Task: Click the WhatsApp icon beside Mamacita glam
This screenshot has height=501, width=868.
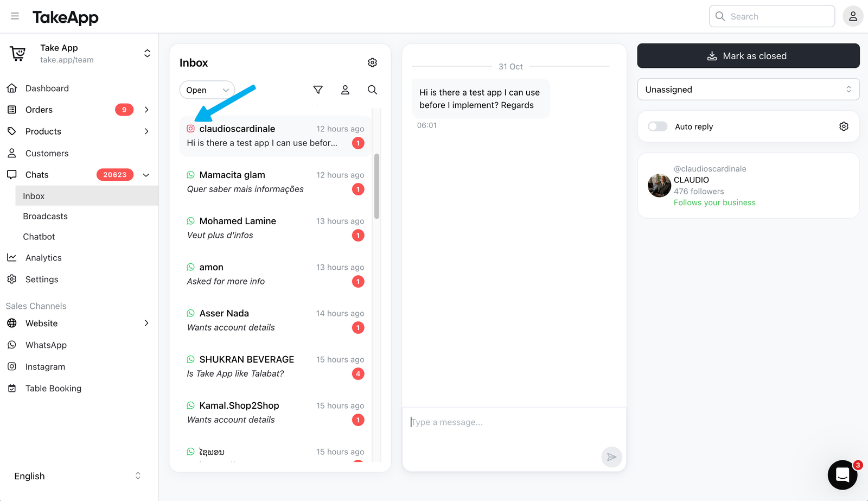Action: pos(191,175)
